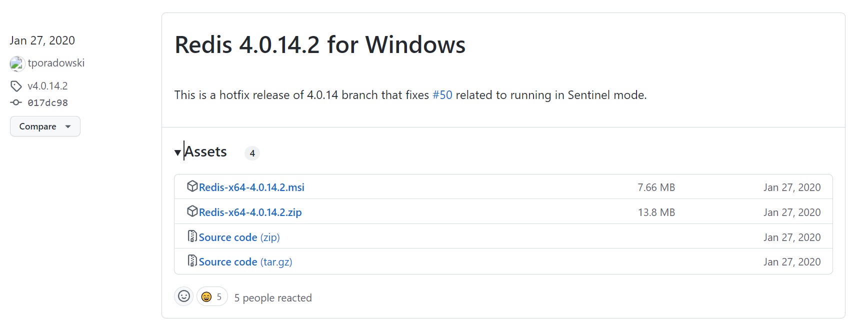Viewport: 868px width, 333px height.
Task: Open the v4.0.14.2 tag link
Action: 47,86
